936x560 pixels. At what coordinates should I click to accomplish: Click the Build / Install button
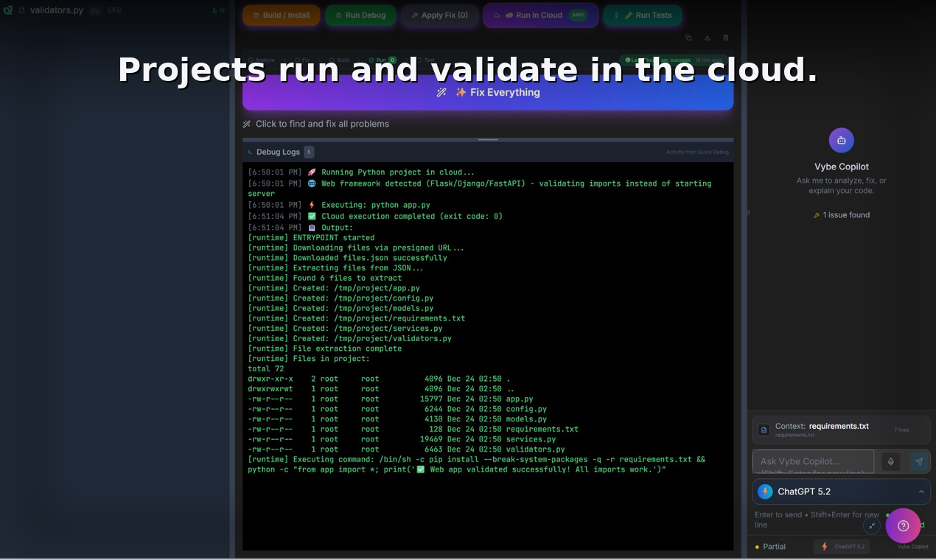pos(281,15)
